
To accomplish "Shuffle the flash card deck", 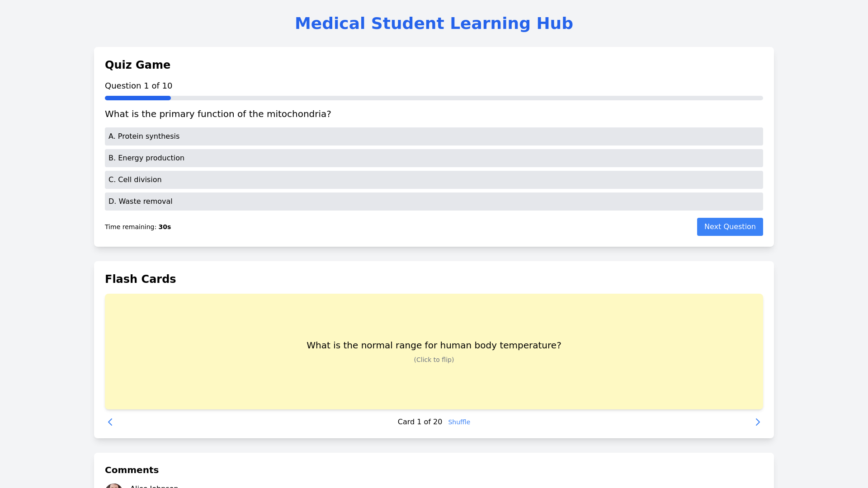I will point(459,422).
